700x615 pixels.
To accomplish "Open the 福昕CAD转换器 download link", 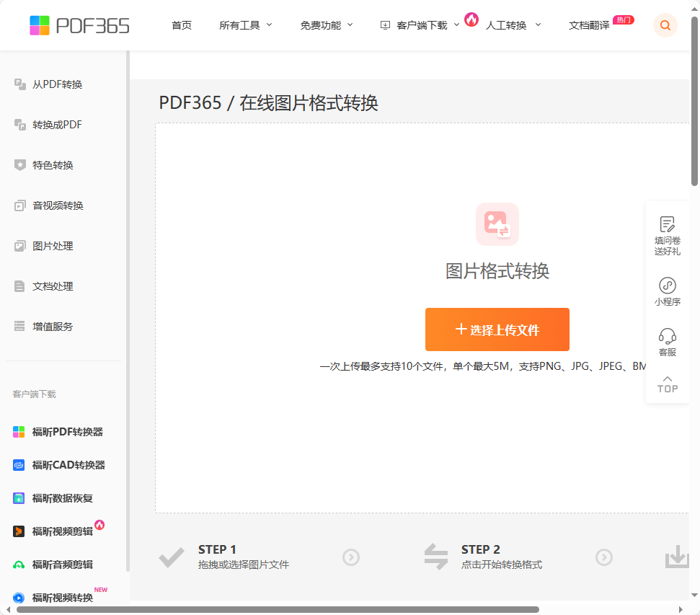I will [x=68, y=465].
